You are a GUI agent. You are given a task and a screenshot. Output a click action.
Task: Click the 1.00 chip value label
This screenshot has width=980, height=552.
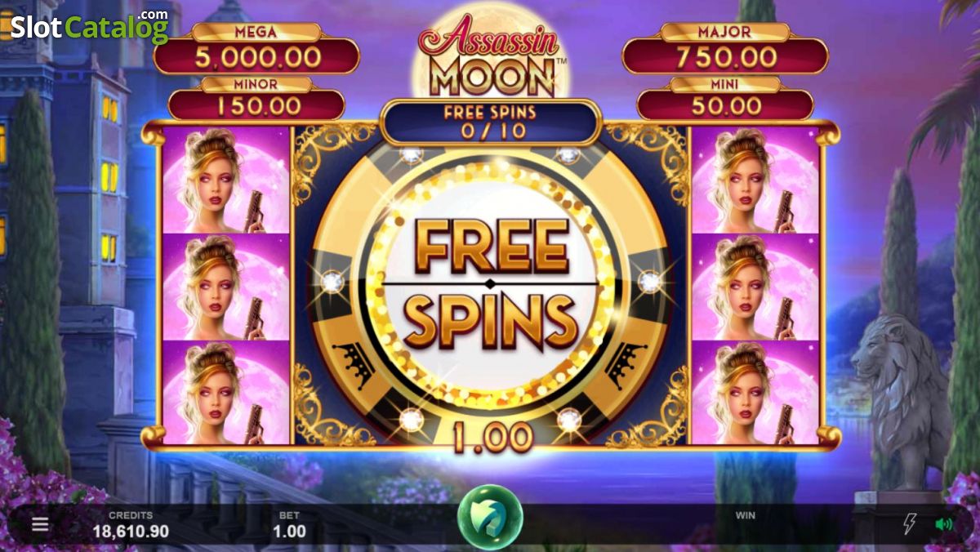coord(492,438)
